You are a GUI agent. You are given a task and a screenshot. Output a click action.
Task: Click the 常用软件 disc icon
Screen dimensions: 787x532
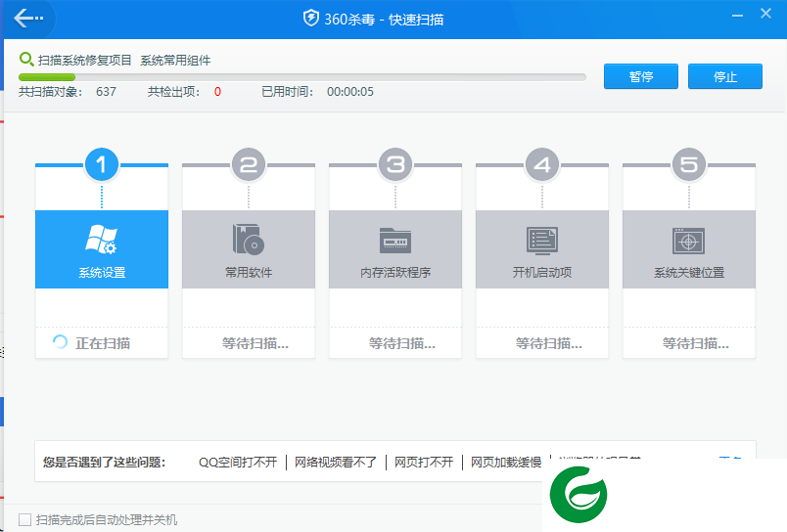coord(249,240)
